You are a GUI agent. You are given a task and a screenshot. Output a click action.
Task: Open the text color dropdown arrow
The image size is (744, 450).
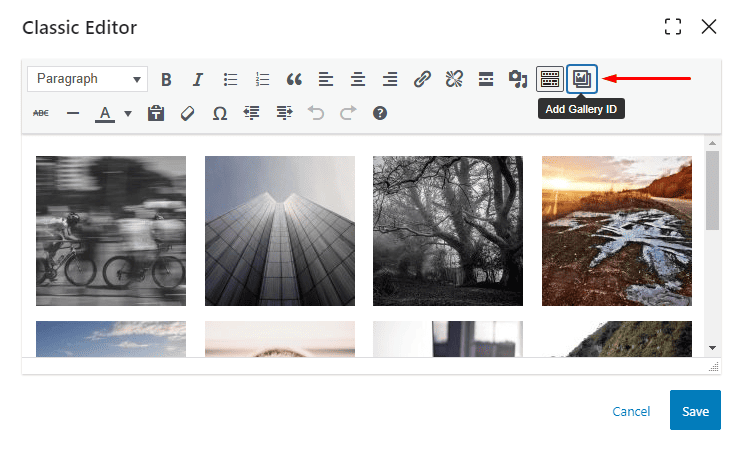[x=128, y=113]
